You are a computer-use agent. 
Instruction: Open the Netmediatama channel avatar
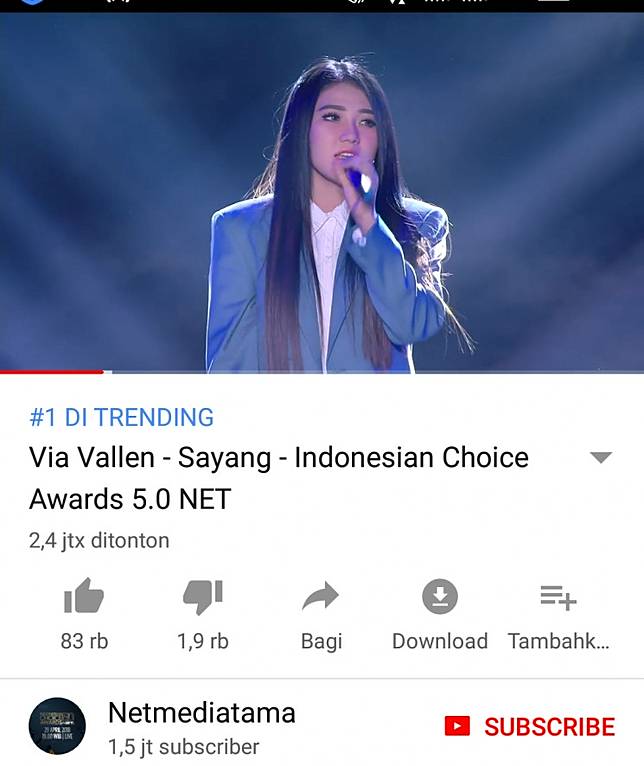click(x=57, y=726)
